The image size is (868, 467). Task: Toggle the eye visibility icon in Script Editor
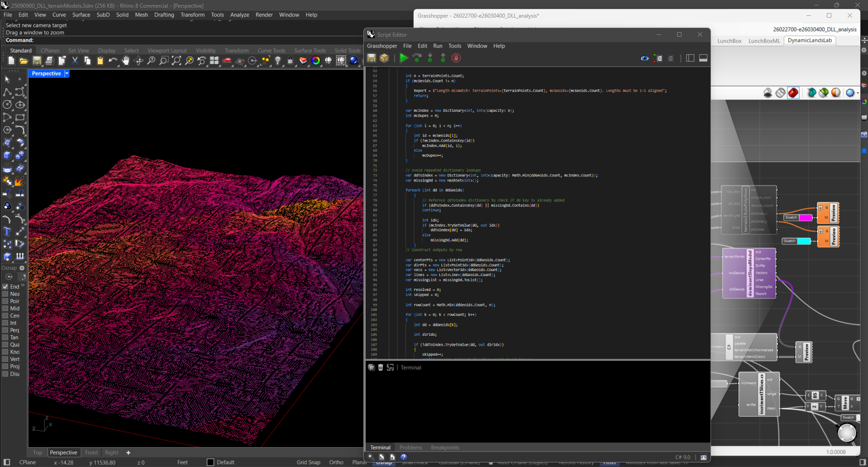pos(644,58)
